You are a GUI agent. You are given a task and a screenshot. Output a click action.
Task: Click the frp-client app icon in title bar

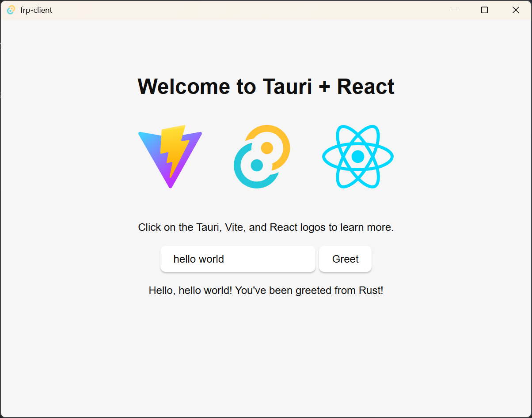coord(11,10)
